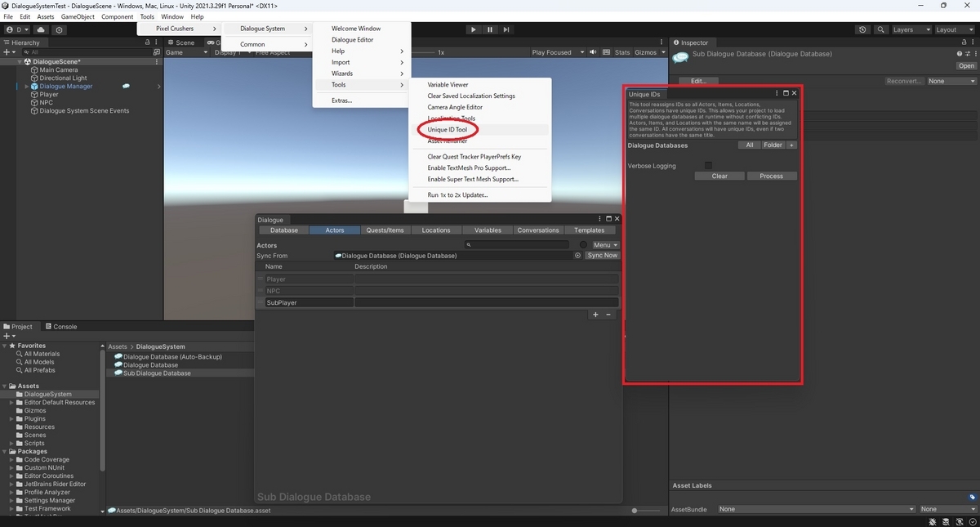Open the Menu dropdown in Actors section

[605, 245]
